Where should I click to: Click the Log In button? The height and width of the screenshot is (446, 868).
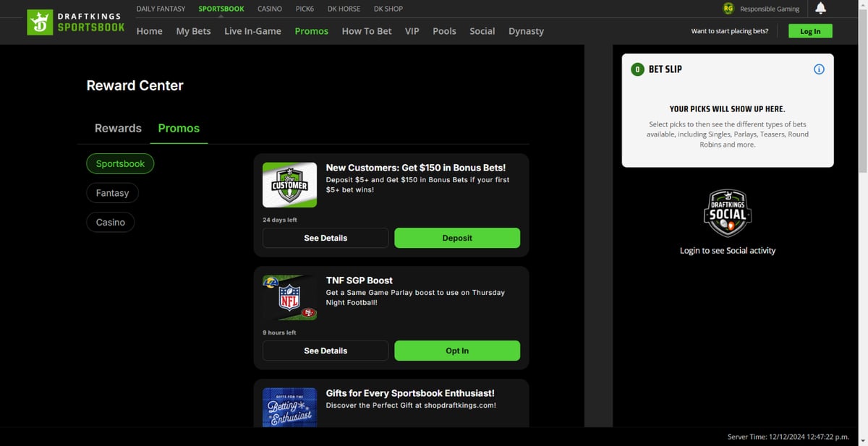pyautogui.click(x=810, y=31)
